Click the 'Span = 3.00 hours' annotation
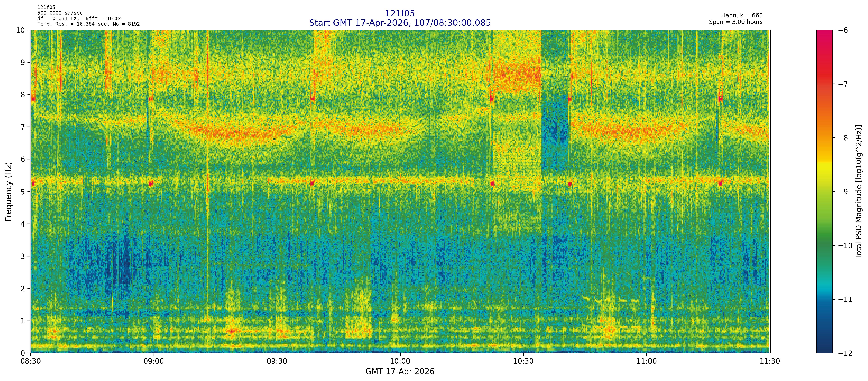Viewport: 868px width, 381px height. [x=736, y=22]
